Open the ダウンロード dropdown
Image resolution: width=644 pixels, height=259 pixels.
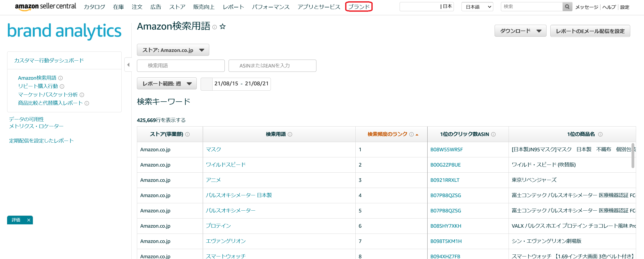point(520,31)
